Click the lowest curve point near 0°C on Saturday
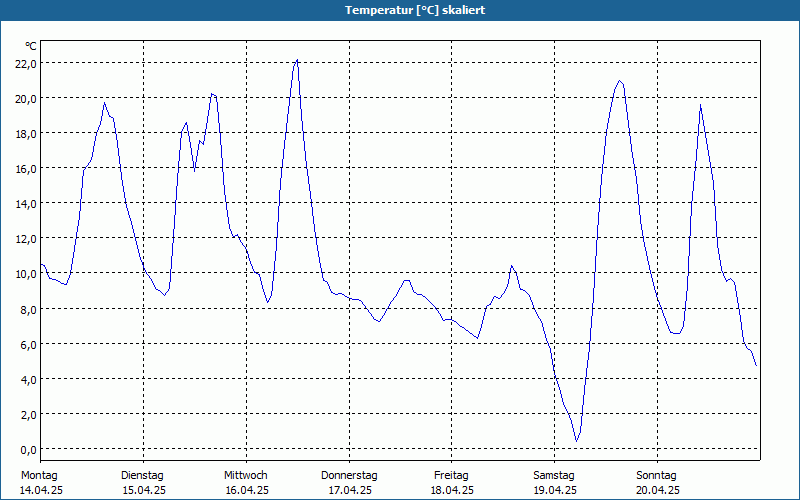Image resolution: width=800 pixels, height=500 pixels. 577,441
